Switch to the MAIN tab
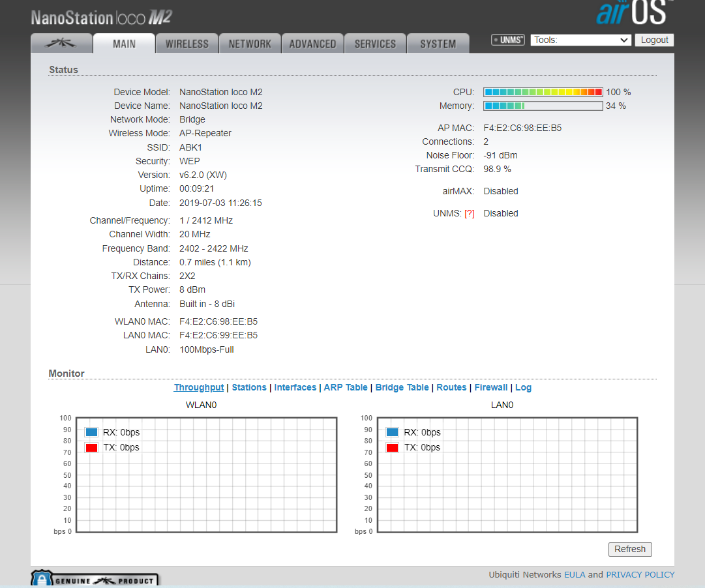The height and width of the screenshot is (588, 705). pyautogui.click(x=124, y=44)
